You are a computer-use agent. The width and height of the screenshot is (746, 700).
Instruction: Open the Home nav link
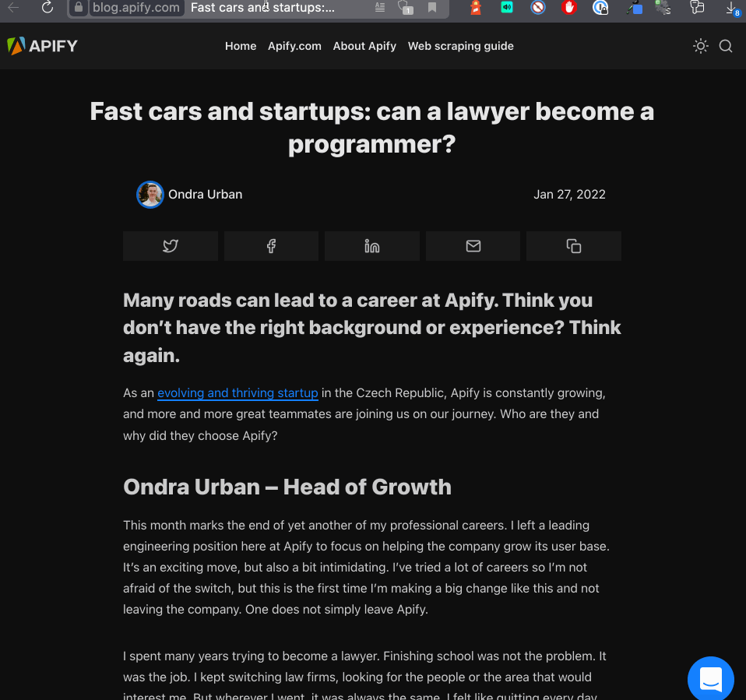pyautogui.click(x=241, y=46)
